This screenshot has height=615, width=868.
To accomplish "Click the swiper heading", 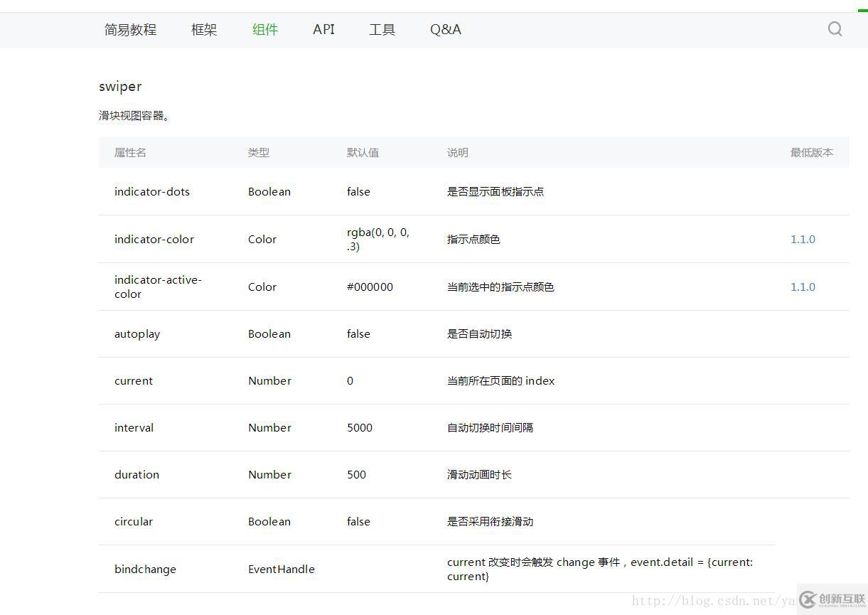I will point(120,86).
